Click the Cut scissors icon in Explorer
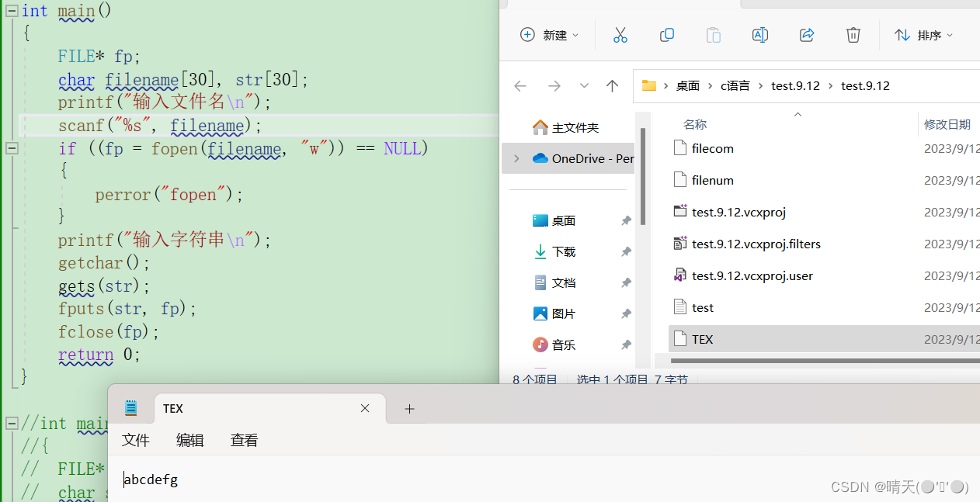This screenshot has width=980, height=502. (x=620, y=35)
